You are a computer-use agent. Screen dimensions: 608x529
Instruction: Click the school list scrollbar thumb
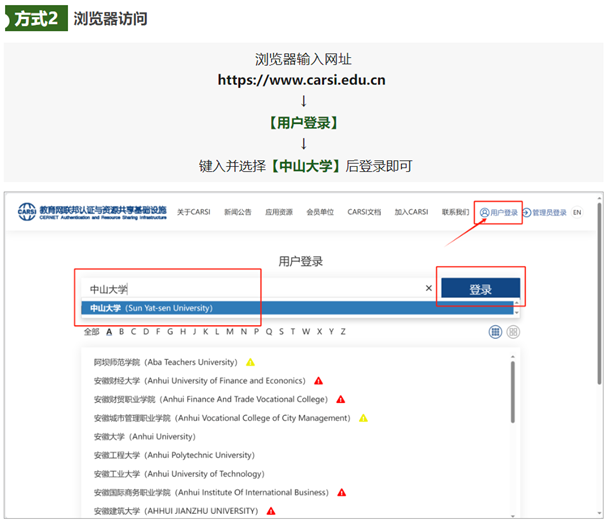(x=513, y=392)
